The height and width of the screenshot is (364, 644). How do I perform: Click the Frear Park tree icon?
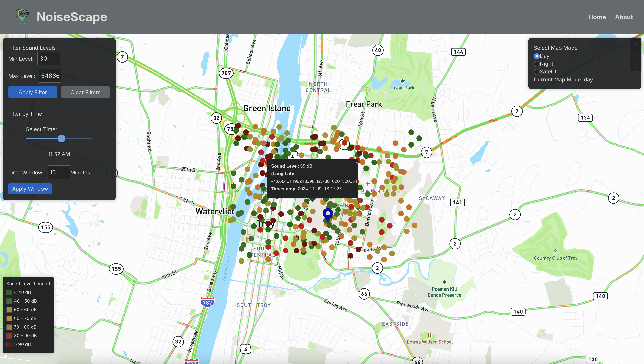(x=403, y=81)
